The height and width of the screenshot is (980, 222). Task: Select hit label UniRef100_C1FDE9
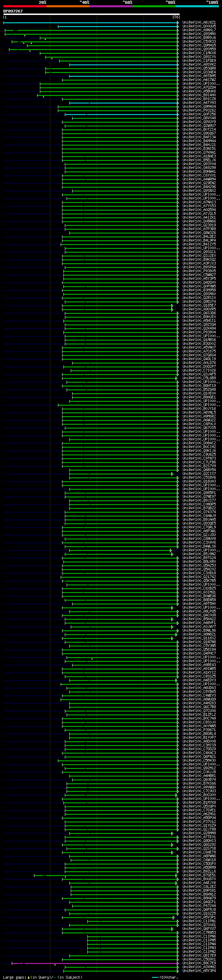click(x=199, y=60)
